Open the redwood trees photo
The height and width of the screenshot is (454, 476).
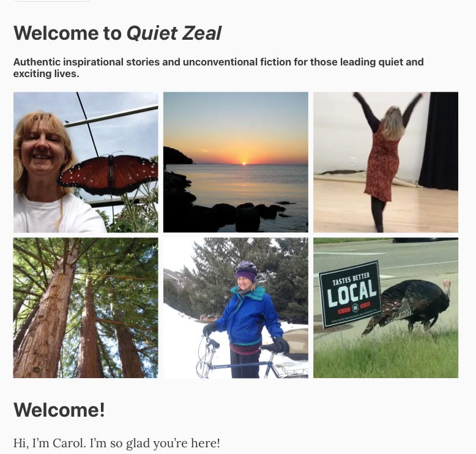86,308
